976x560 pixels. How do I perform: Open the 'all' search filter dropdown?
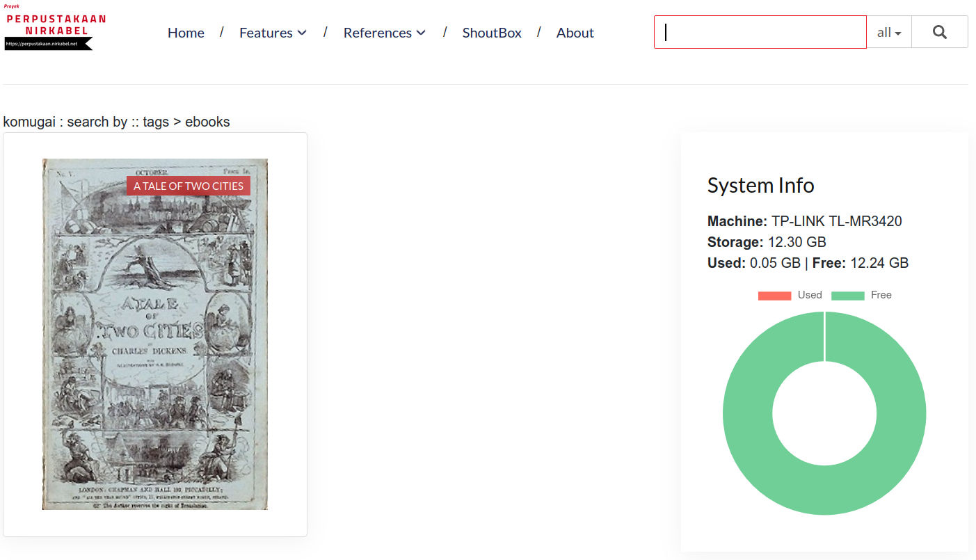[x=889, y=32]
